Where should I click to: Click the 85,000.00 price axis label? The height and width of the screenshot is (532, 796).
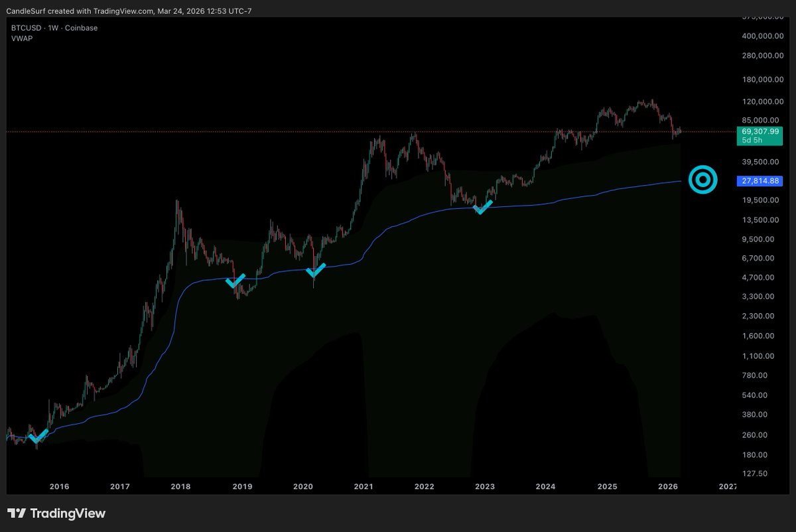760,120
